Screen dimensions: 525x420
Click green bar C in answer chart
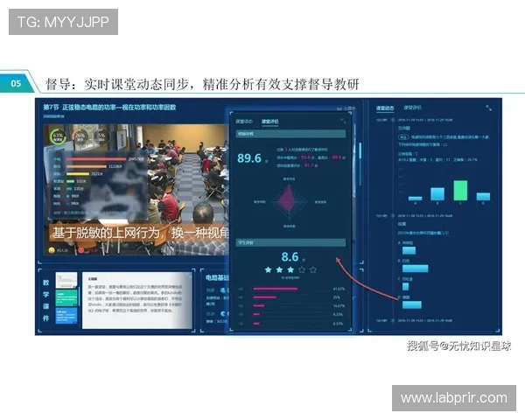(460, 191)
